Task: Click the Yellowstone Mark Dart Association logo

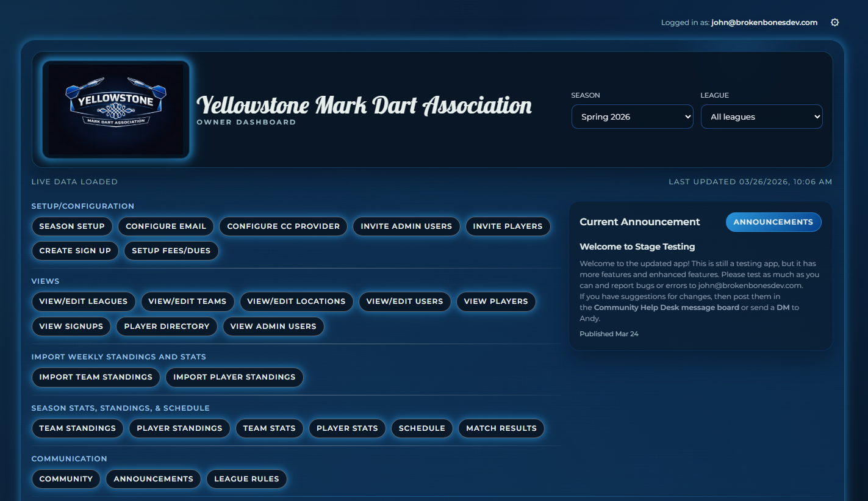Action: (115, 109)
